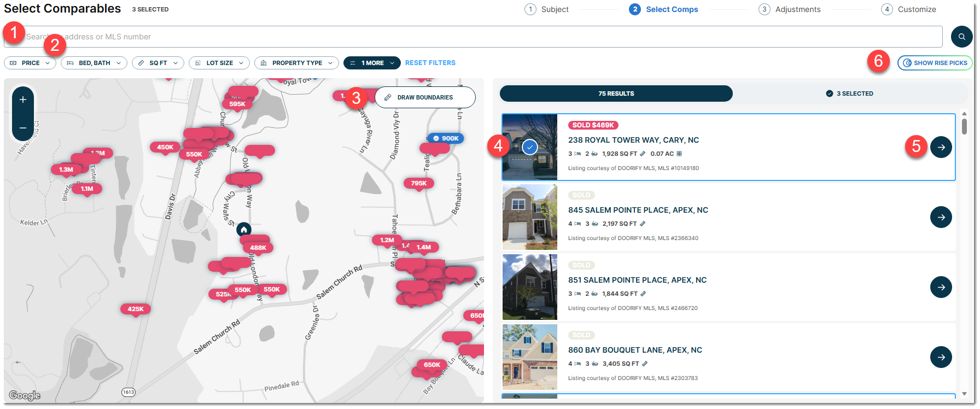Screen dimensions: 980x409
Task: Switch to the 3 Selected tab
Action: click(849, 94)
